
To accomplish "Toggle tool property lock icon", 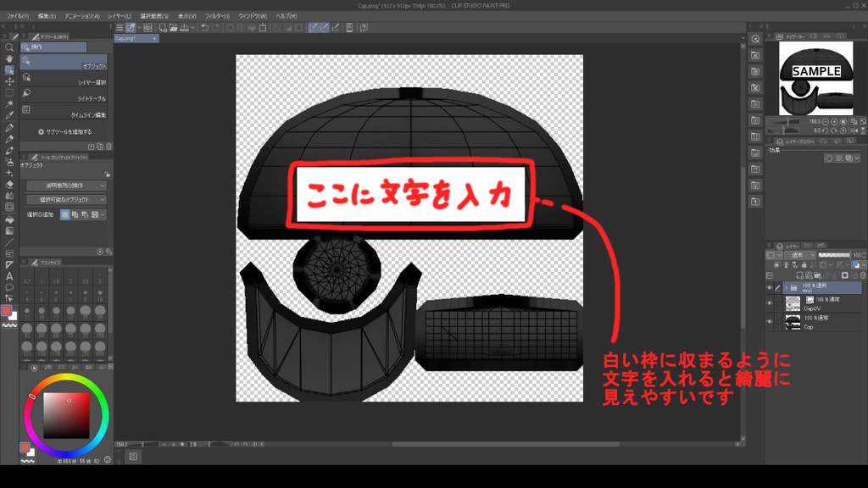I will point(108,174).
